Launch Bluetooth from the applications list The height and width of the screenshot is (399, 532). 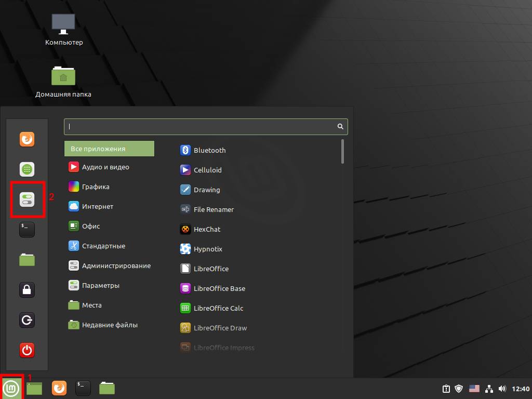[x=209, y=150]
